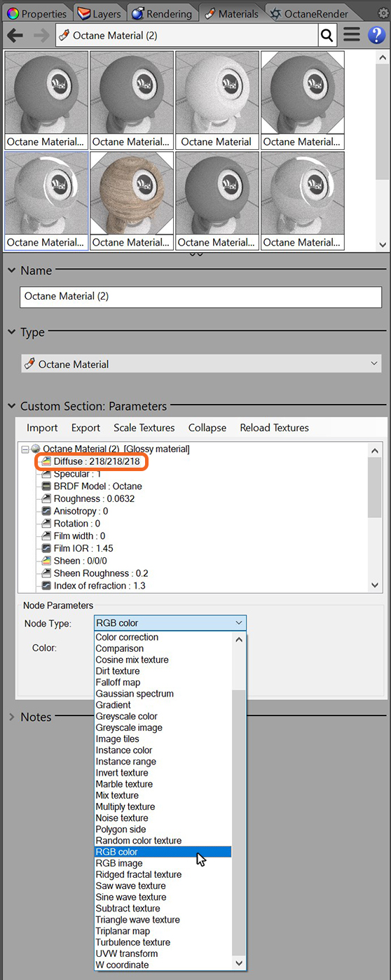391x980 pixels.
Task: Click the back arrow in Materials panel
Action: pyautogui.click(x=15, y=35)
